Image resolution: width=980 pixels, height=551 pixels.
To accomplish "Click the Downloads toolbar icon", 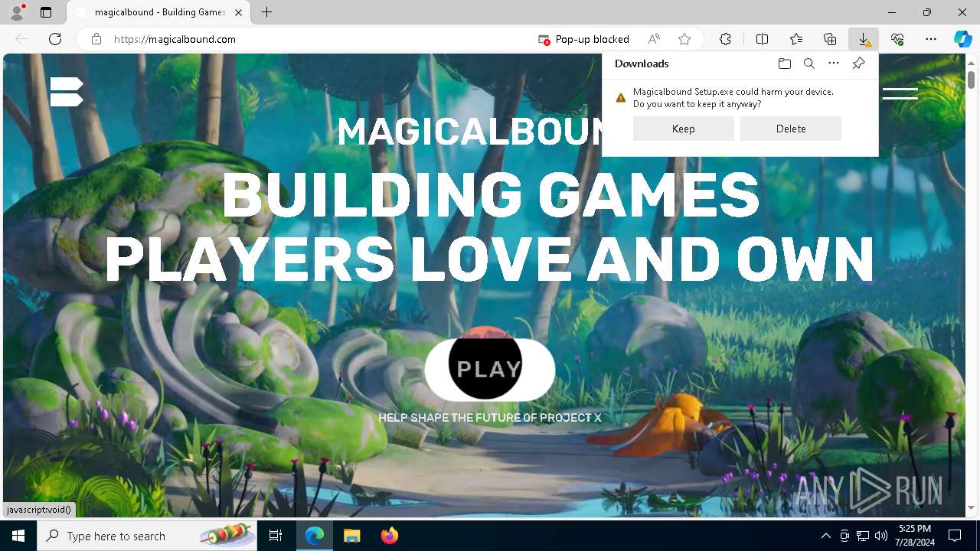I will click(864, 39).
